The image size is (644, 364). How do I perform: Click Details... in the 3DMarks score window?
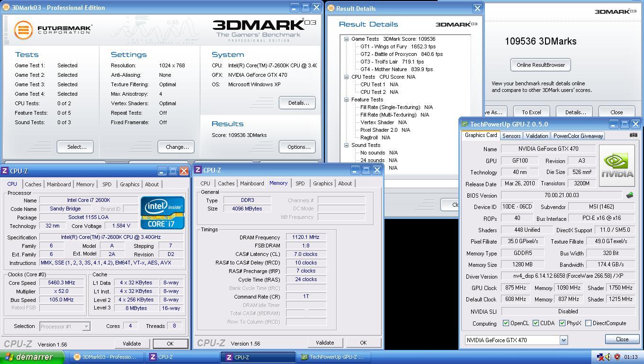click(575, 112)
